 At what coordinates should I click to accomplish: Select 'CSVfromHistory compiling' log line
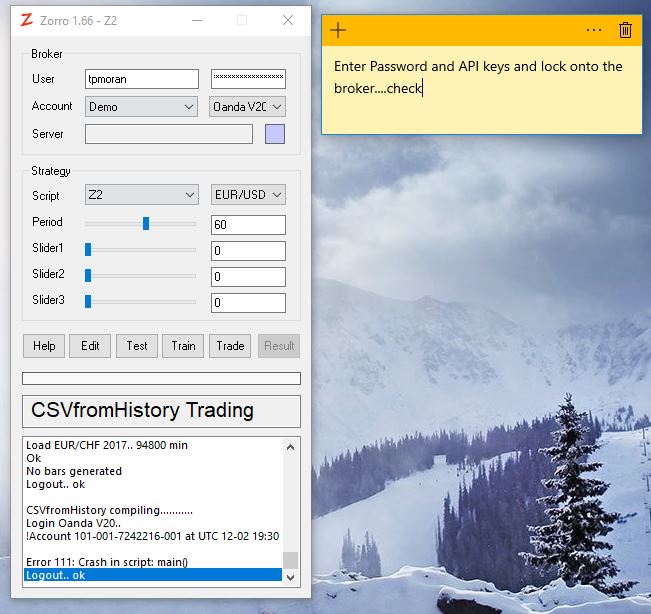coord(109,510)
